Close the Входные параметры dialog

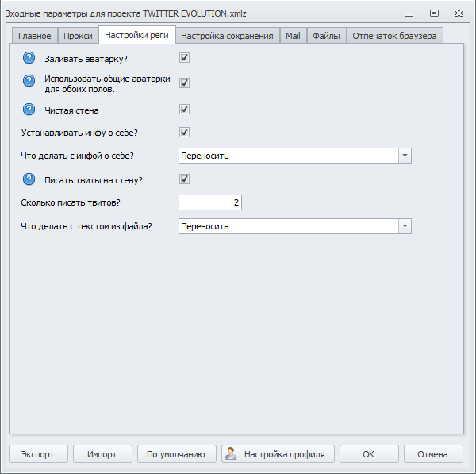(459, 13)
